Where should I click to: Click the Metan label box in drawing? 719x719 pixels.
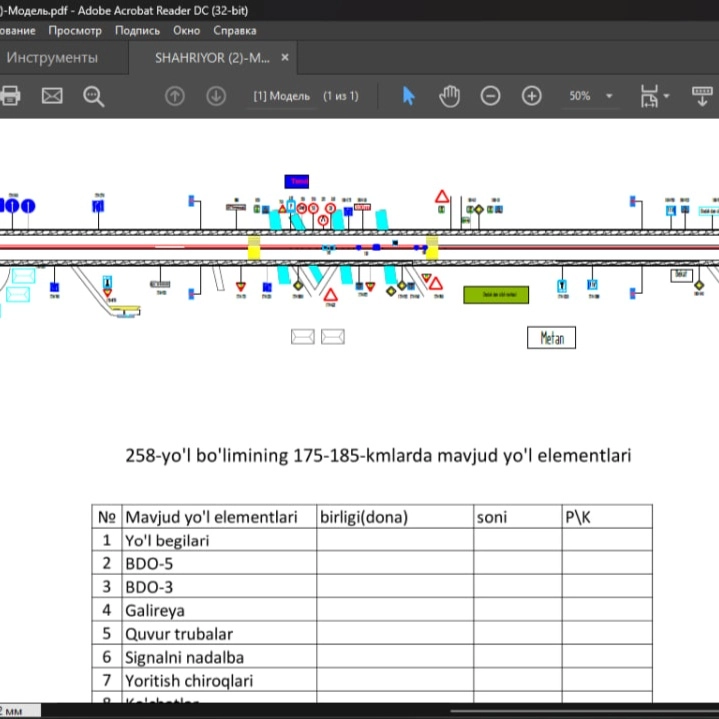(x=552, y=338)
